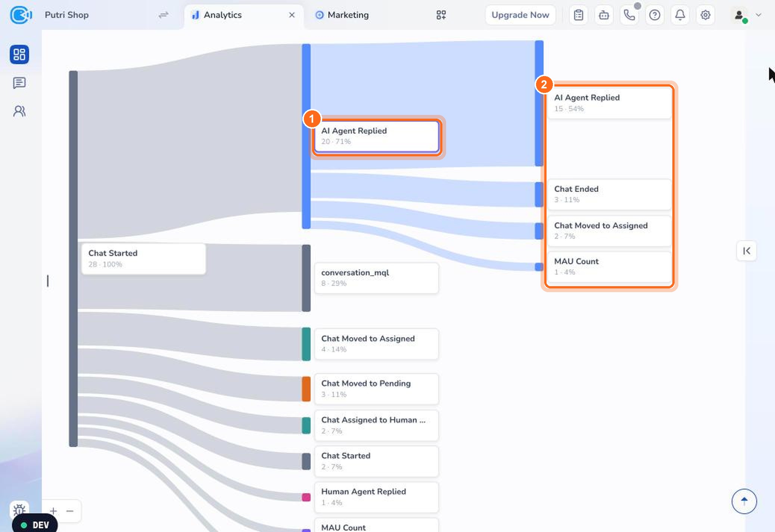This screenshot has height=532, width=775.
Task: Open the user profile avatar
Action: click(739, 15)
